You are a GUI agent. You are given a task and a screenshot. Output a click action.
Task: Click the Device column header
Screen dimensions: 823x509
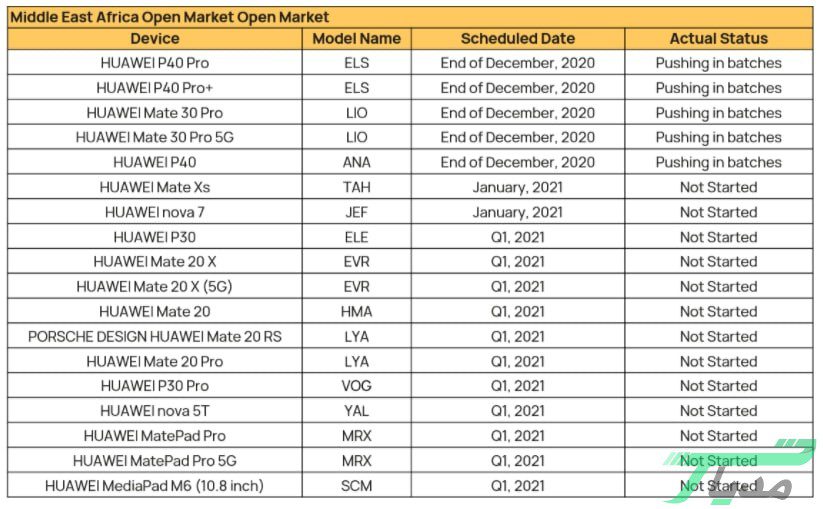point(155,39)
